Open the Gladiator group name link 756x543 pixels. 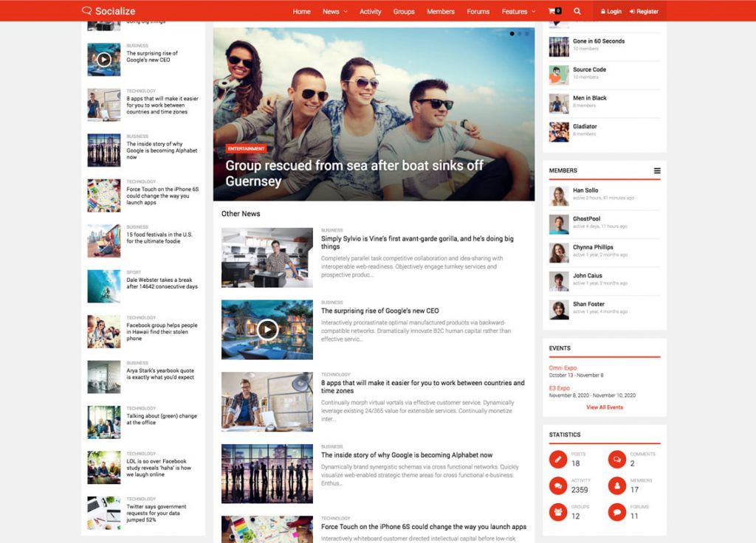pyautogui.click(x=585, y=126)
